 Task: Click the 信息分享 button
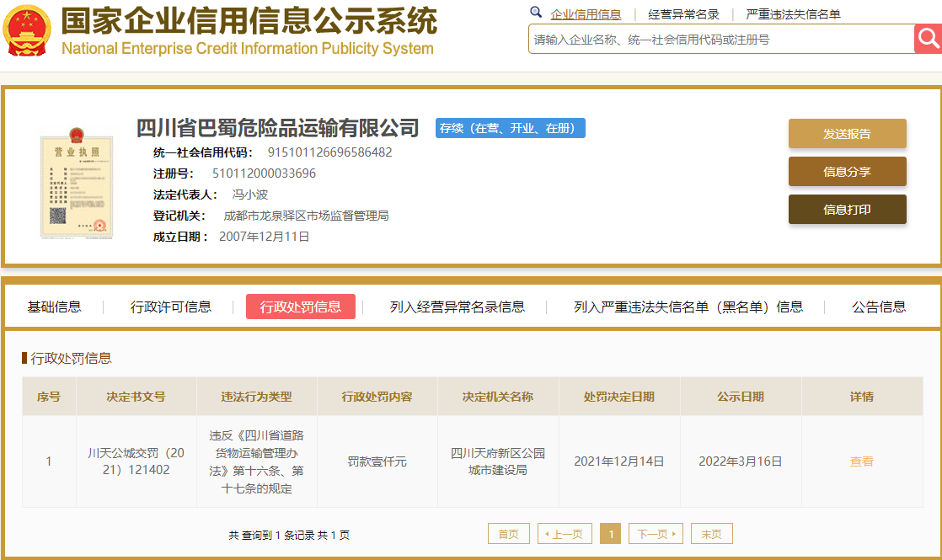[847, 171]
